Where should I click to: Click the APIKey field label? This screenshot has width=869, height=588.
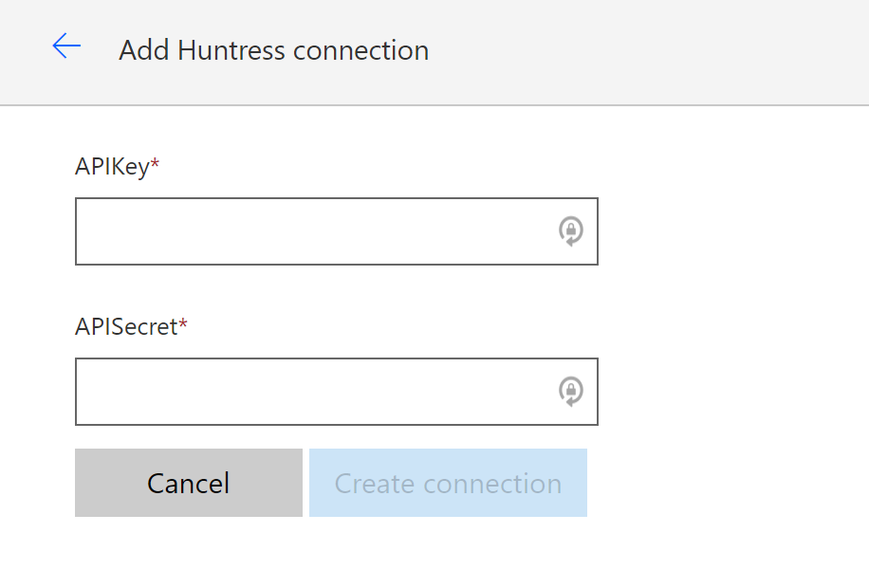point(112,167)
